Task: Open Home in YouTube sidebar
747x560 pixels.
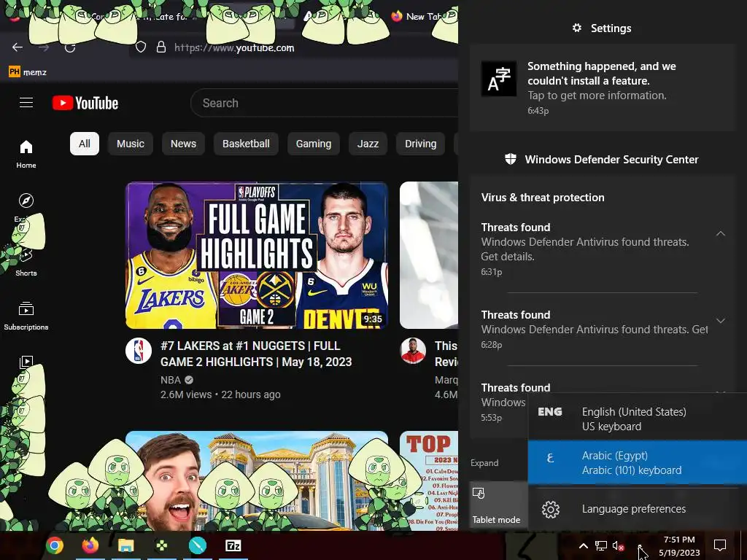Action: 26,155
